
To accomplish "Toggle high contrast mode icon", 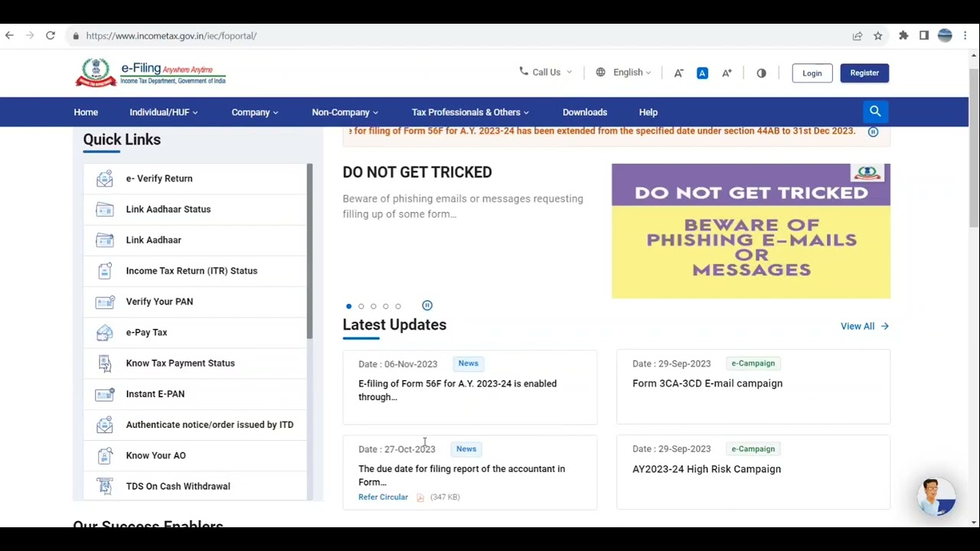I will click(x=761, y=73).
